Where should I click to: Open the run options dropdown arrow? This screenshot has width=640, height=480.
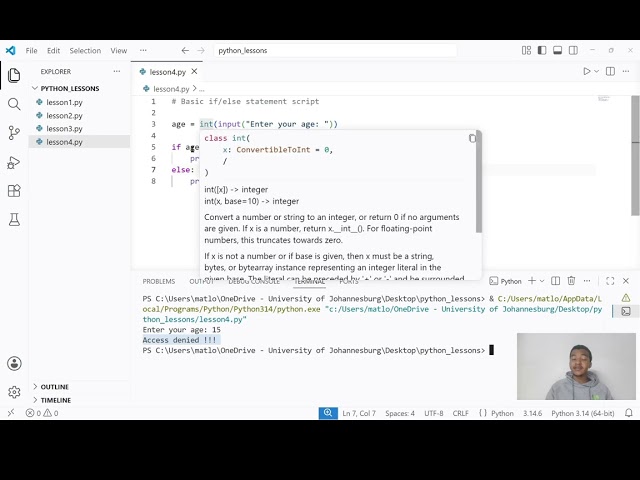tap(597, 71)
